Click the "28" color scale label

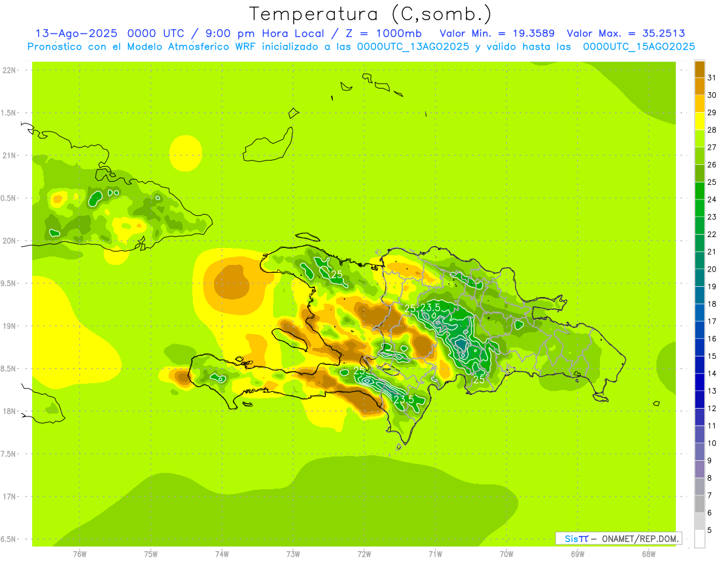712,130
